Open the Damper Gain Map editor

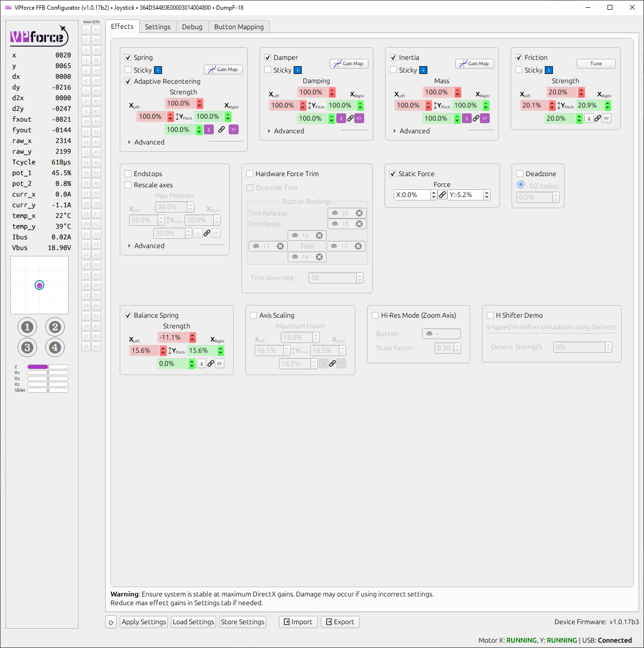pos(348,63)
